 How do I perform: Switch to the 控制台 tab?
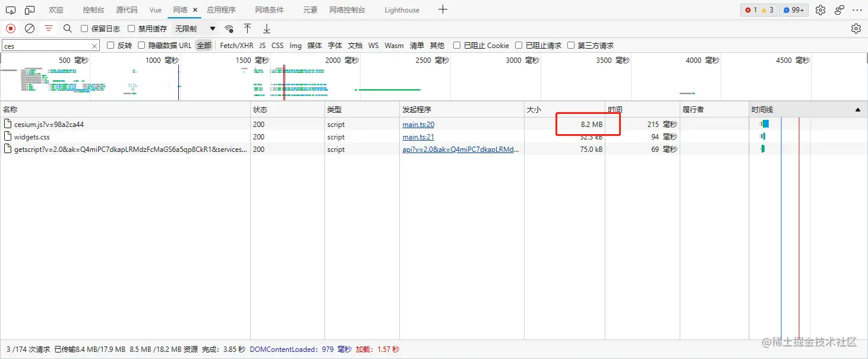[93, 10]
